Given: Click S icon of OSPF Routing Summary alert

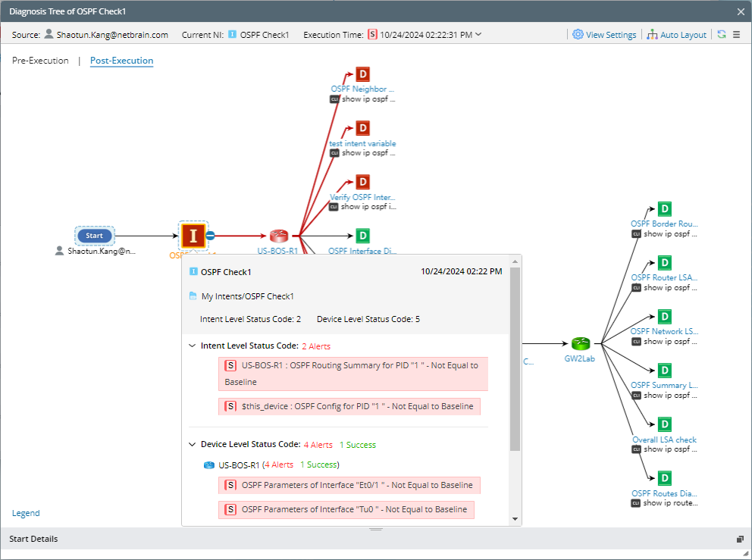Looking at the screenshot, I should tap(230, 365).
